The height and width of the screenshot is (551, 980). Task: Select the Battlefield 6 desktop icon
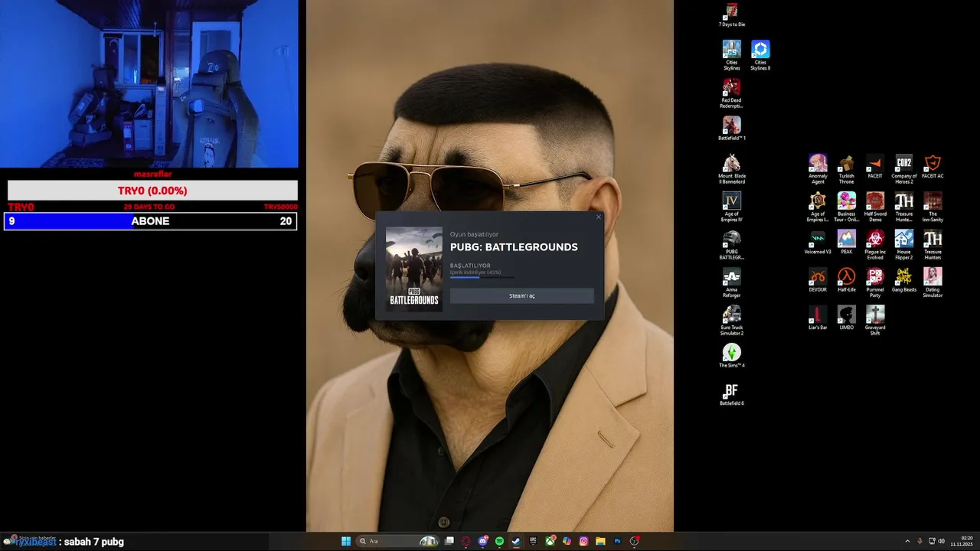click(732, 394)
